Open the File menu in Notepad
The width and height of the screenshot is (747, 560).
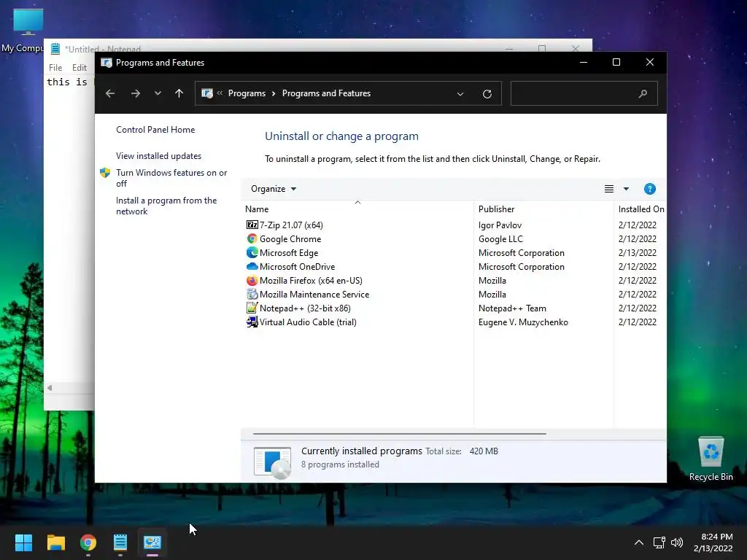[55, 68]
